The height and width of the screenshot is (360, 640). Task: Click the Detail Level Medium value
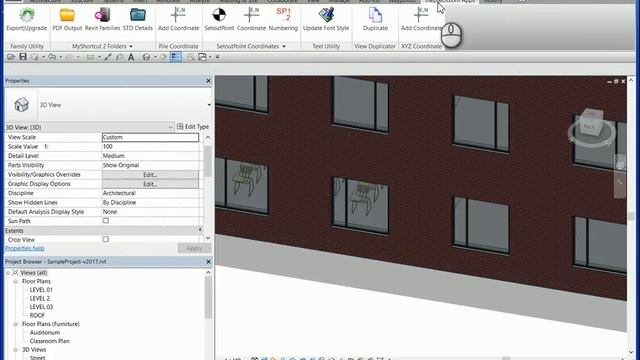click(x=150, y=156)
